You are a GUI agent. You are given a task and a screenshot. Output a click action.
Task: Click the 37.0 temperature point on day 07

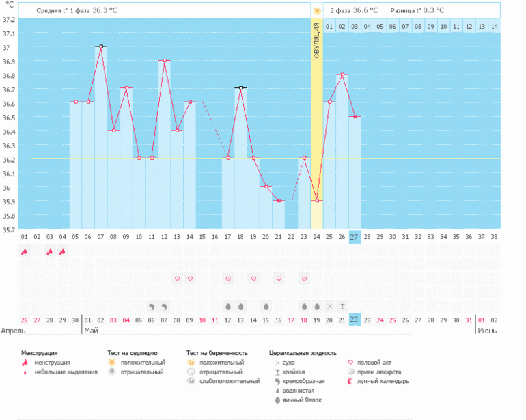101,46
